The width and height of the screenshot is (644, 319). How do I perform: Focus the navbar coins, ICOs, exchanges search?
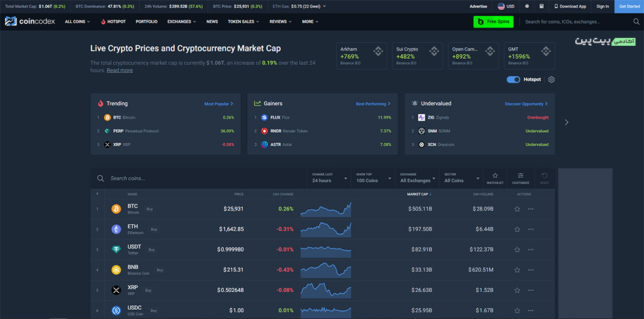click(x=576, y=22)
